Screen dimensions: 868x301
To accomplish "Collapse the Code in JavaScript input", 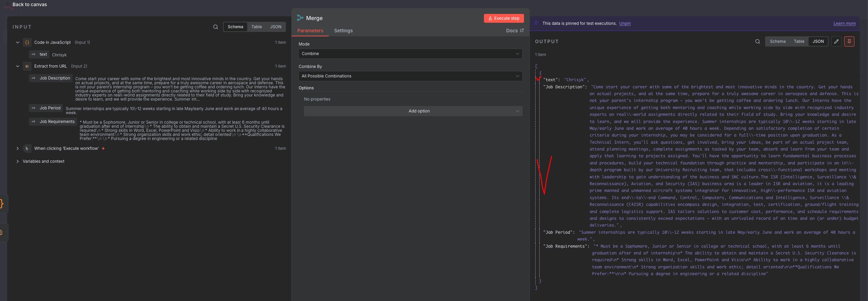I will pos(18,42).
